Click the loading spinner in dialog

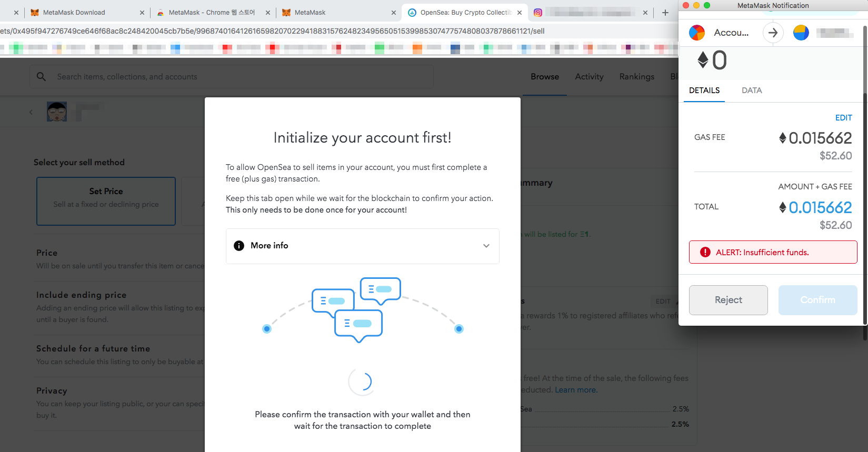point(362,381)
